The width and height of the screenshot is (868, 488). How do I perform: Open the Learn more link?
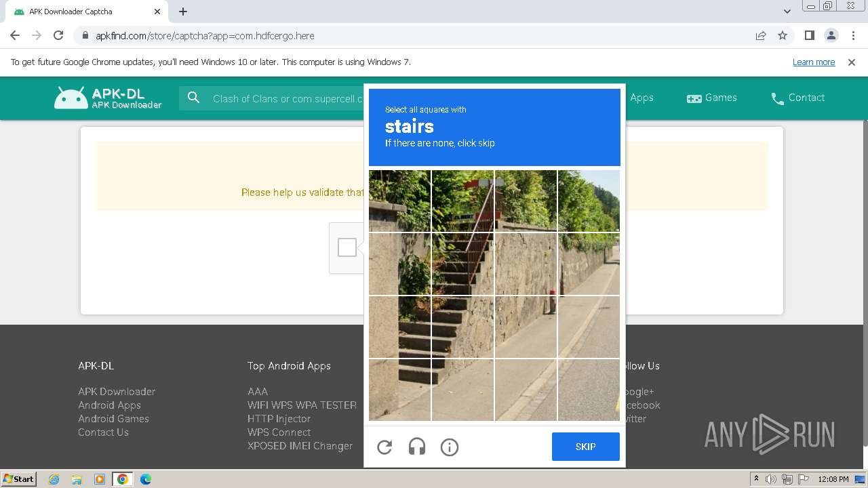tap(814, 62)
